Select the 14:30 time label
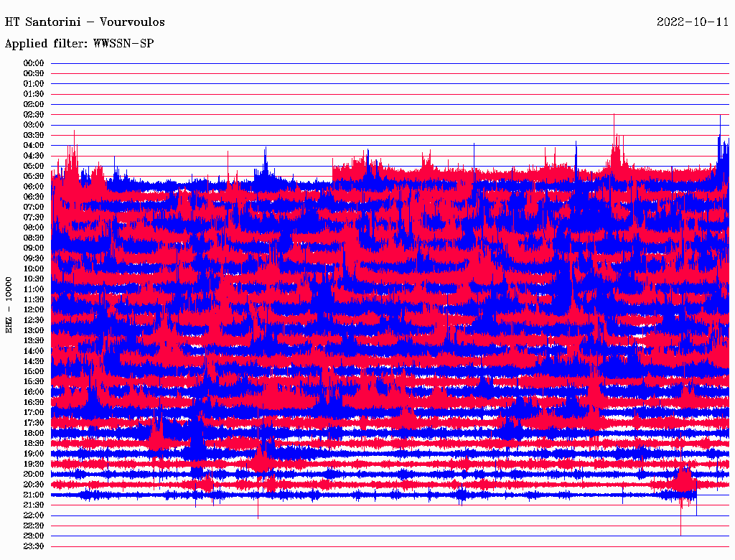This screenshot has width=735, height=560. pos(34,362)
